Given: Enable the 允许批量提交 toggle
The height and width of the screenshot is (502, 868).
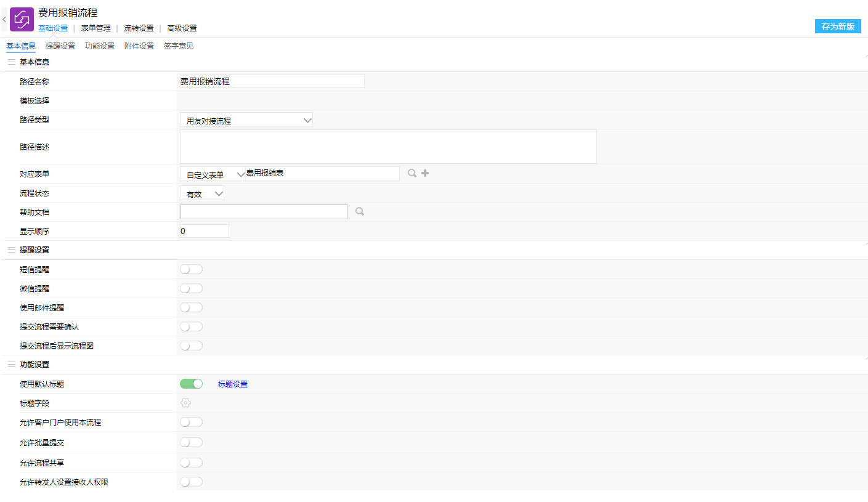Looking at the screenshot, I should pyautogui.click(x=191, y=442).
